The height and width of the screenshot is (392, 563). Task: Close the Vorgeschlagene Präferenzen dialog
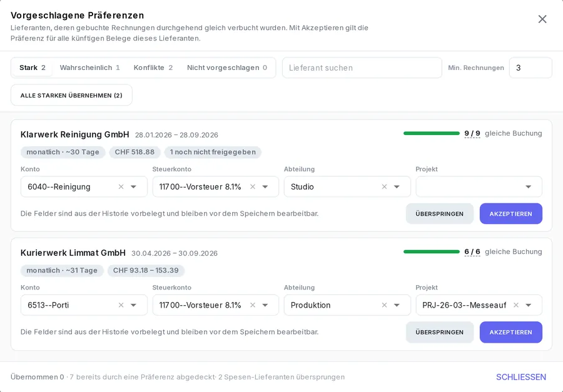click(542, 19)
